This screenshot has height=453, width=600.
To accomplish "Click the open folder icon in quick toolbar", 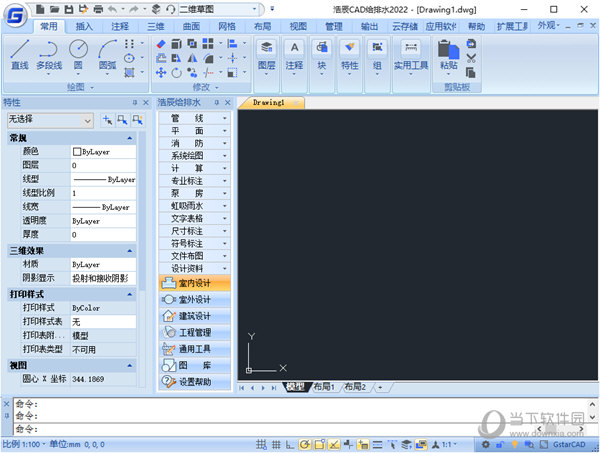I will pyautogui.click(x=55, y=9).
